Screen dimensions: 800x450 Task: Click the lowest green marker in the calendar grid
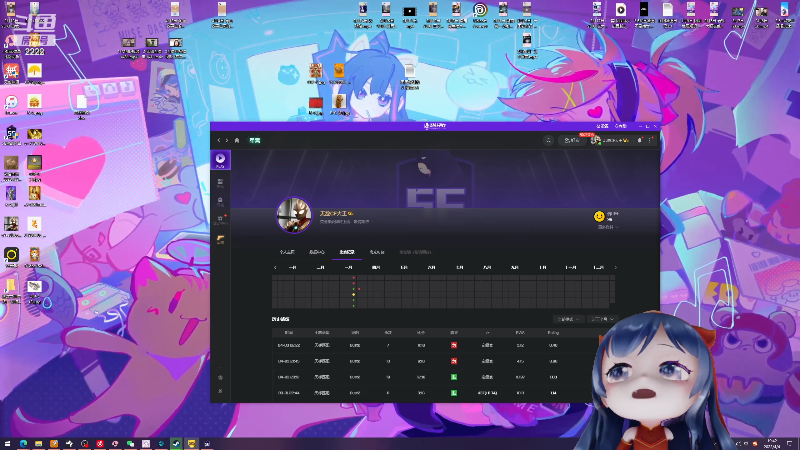point(354,306)
